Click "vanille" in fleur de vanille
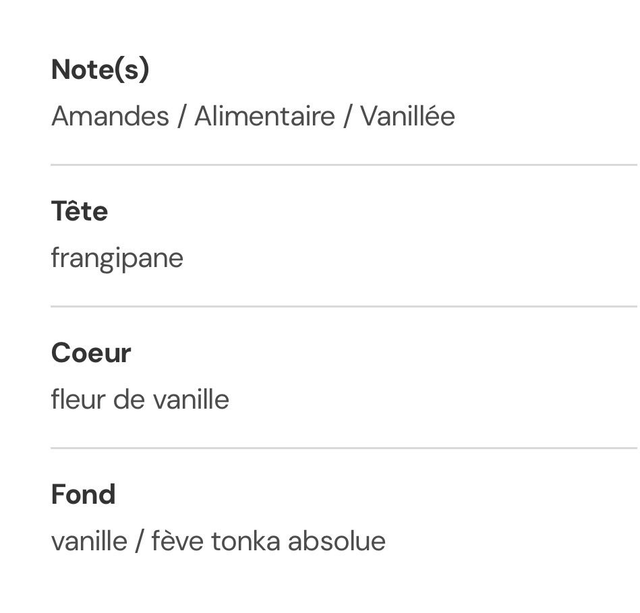This screenshot has width=640, height=613. (x=191, y=401)
